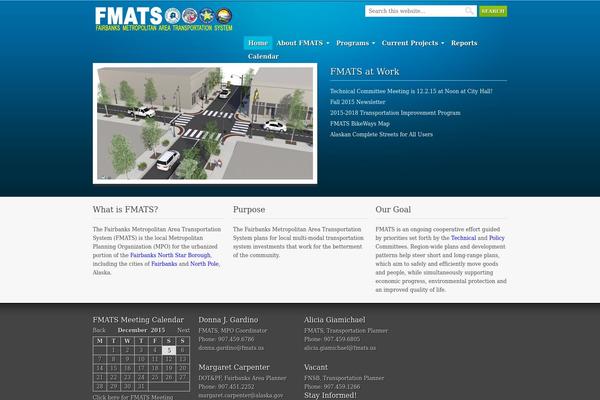Expand the About FMATS dropdown menu
The width and height of the screenshot is (600, 400).
(x=302, y=43)
